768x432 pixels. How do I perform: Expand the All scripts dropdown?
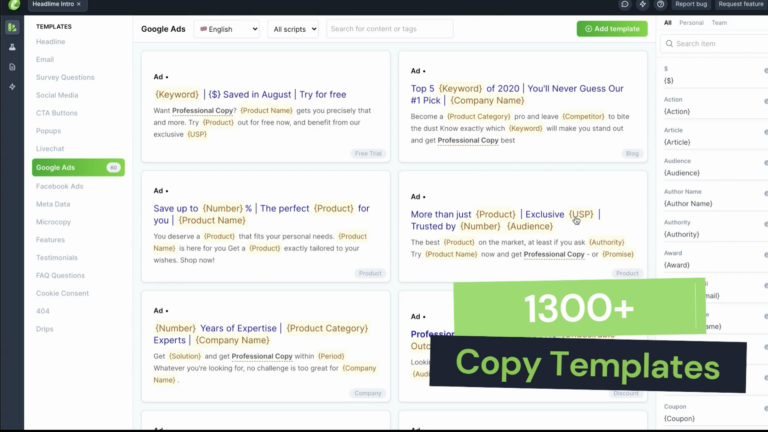click(x=293, y=29)
